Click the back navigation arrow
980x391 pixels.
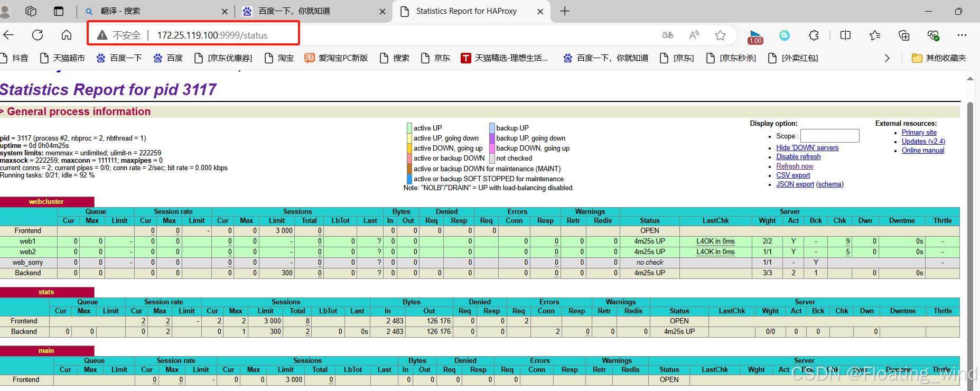[9, 35]
